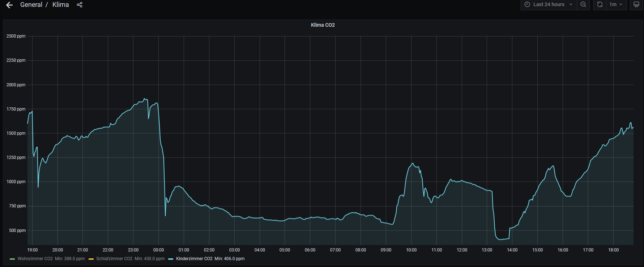Select the clock icon in the time picker
This screenshot has height=267, width=644.
(527, 4)
